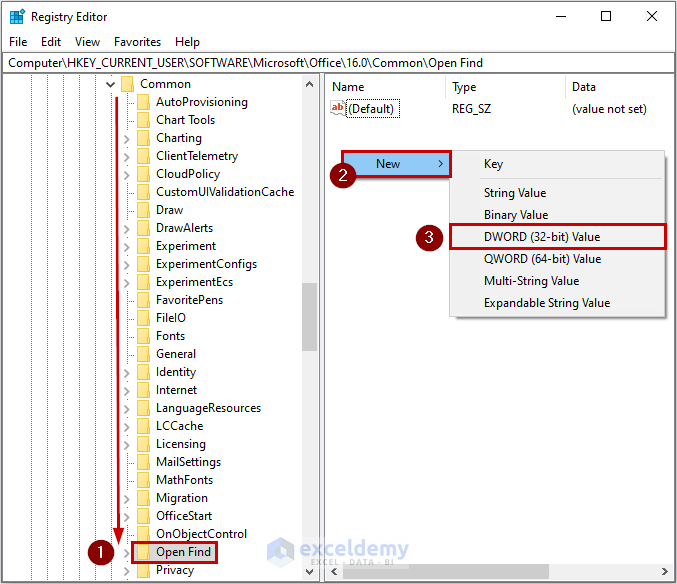This screenshot has height=584, width=677.
Task: Open the New submenu
Action: click(396, 164)
